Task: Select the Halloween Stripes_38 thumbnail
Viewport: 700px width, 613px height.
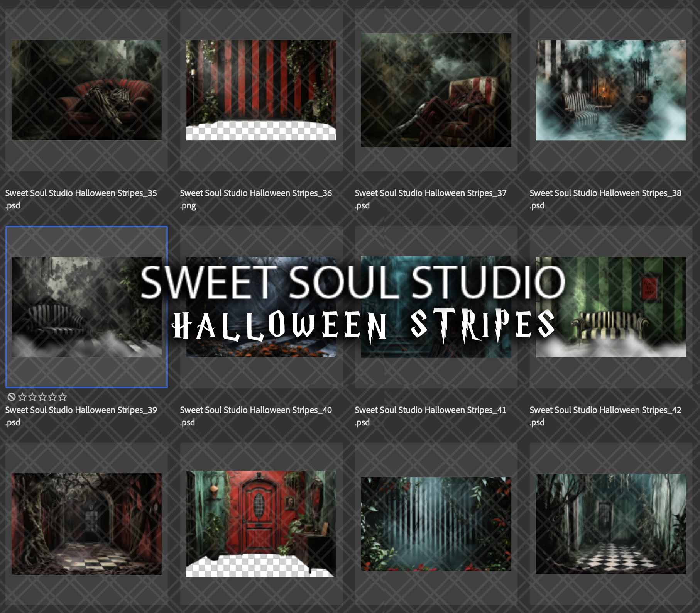Action: coord(611,90)
